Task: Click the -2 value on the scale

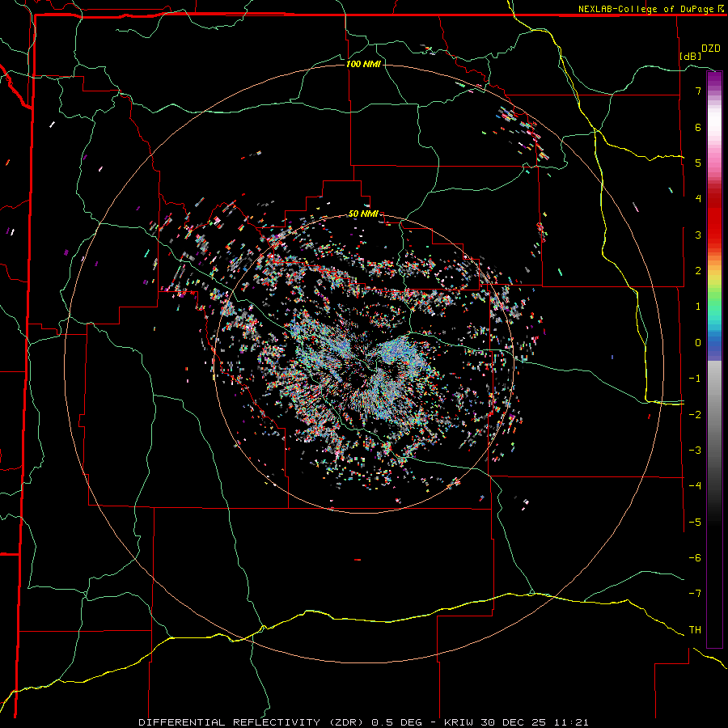Action: (x=695, y=414)
